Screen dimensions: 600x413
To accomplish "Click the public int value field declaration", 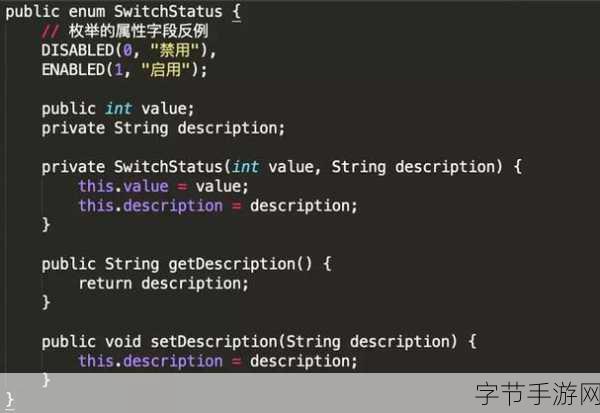I will (117, 108).
